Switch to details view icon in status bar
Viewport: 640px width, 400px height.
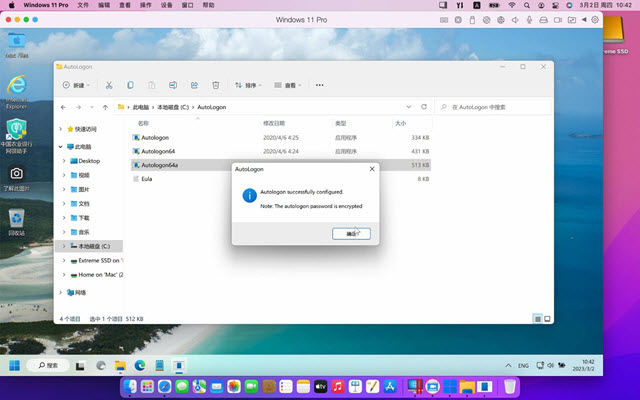pyautogui.click(x=538, y=319)
